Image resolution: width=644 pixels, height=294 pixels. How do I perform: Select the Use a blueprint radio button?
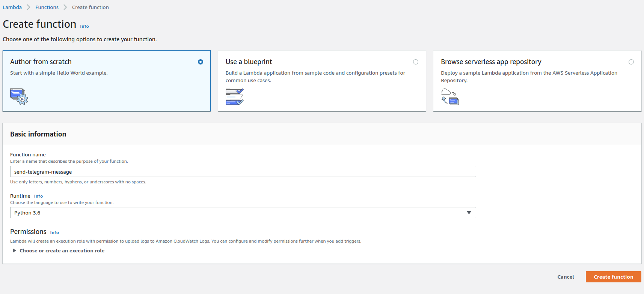click(x=416, y=62)
